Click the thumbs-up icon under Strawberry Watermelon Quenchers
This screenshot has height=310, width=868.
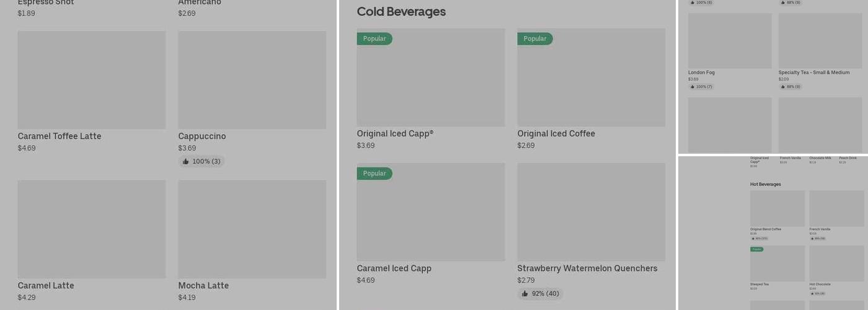(x=525, y=294)
